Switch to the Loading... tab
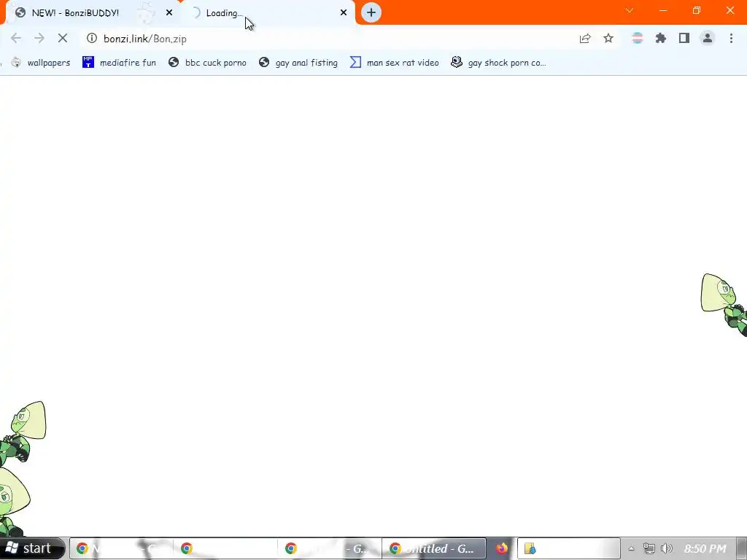Screen dimensions: 747x560 [x=268, y=13]
